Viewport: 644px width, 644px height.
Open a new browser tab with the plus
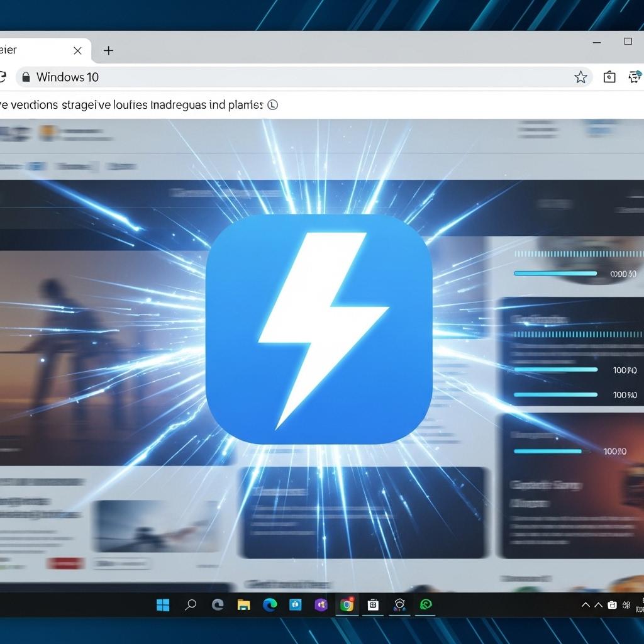click(x=108, y=50)
